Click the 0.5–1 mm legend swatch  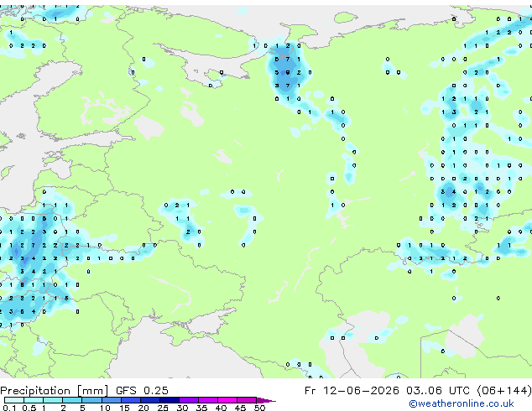click(x=34, y=400)
